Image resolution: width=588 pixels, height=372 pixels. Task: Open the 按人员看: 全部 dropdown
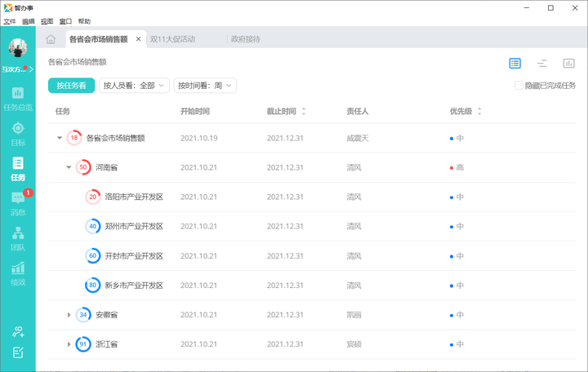tap(134, 86)
